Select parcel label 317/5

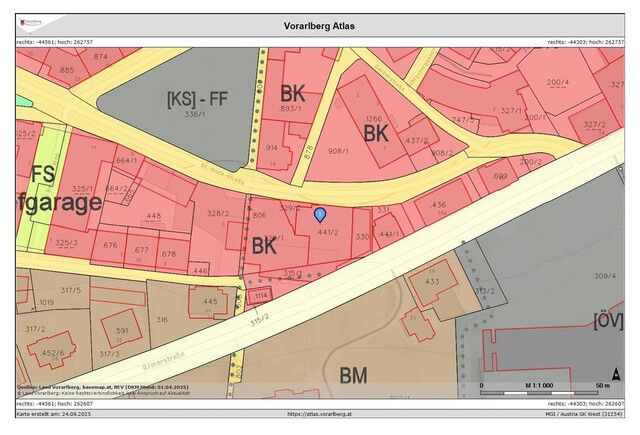click(x=71, y=291)
